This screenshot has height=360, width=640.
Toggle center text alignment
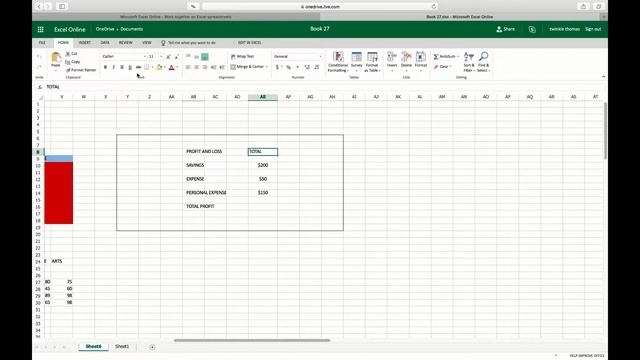pos(196,67)
